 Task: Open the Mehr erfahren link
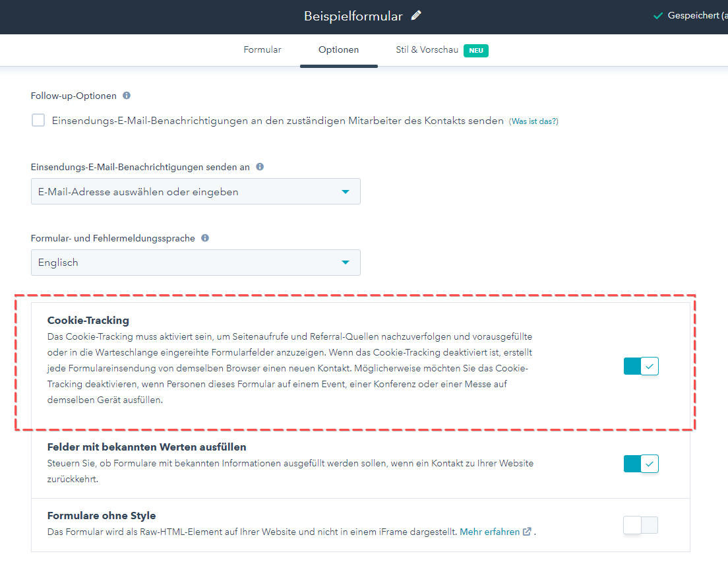pos(489,532)
